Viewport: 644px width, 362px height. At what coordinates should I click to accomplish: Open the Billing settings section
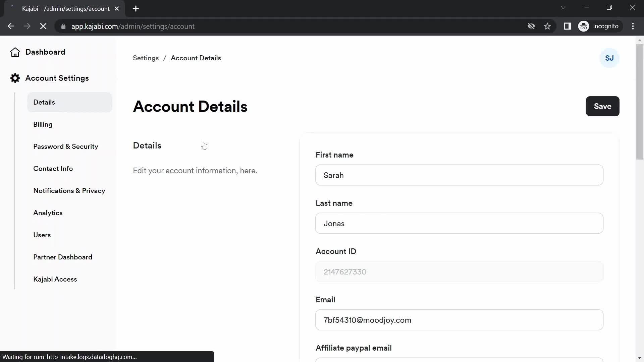pyautogui.click(x=43, y=124)
